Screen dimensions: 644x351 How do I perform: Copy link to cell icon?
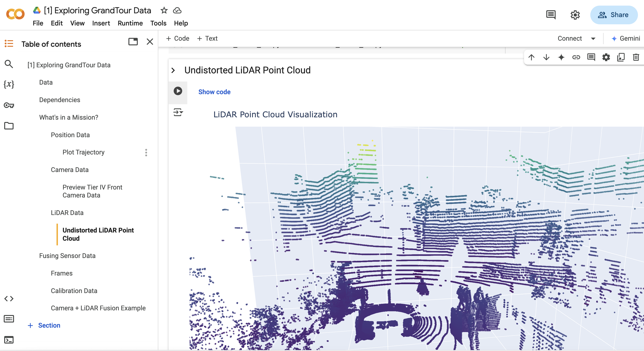(x=576, y=57)
